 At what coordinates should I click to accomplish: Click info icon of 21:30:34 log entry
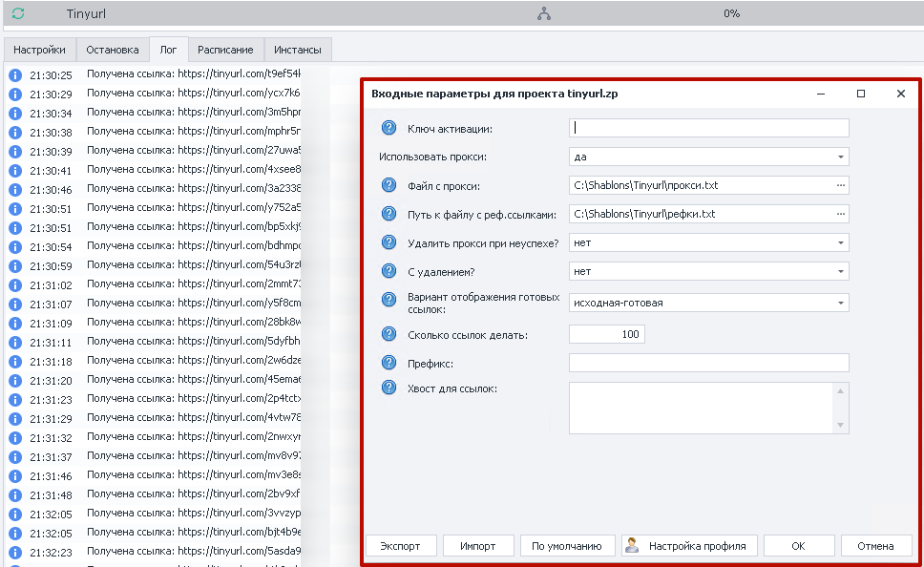15,114
